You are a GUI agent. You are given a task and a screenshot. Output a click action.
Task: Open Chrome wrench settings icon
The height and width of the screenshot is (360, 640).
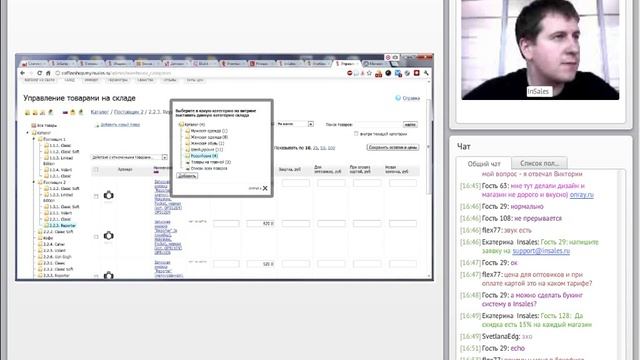[x=426, y=73]
